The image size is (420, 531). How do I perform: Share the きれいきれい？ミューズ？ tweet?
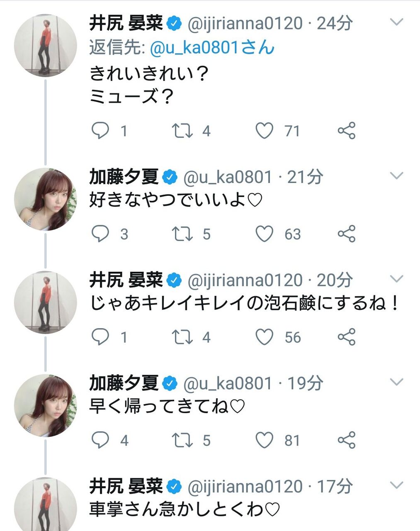coord(347,131)
